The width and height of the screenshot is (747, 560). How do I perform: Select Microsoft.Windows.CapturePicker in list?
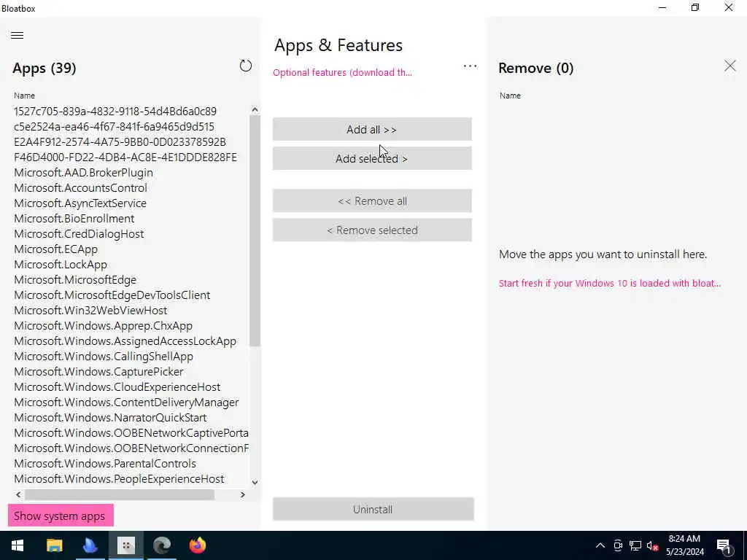(x=98, y=371)
